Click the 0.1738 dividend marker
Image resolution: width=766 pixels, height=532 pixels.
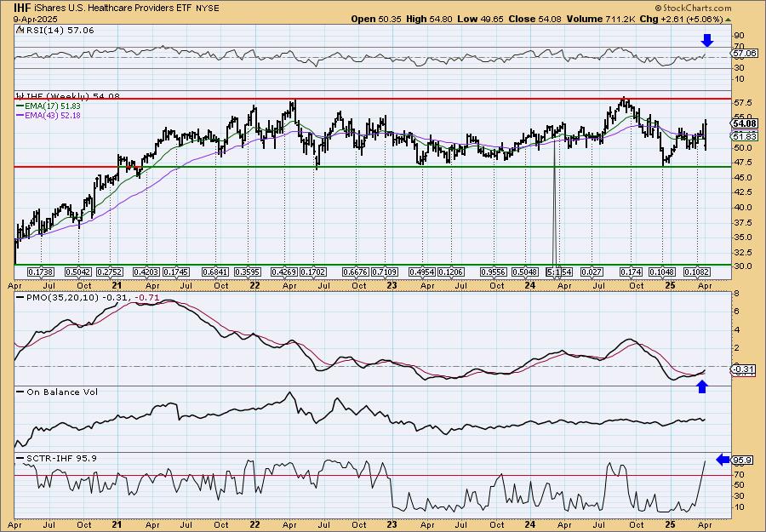41,272
